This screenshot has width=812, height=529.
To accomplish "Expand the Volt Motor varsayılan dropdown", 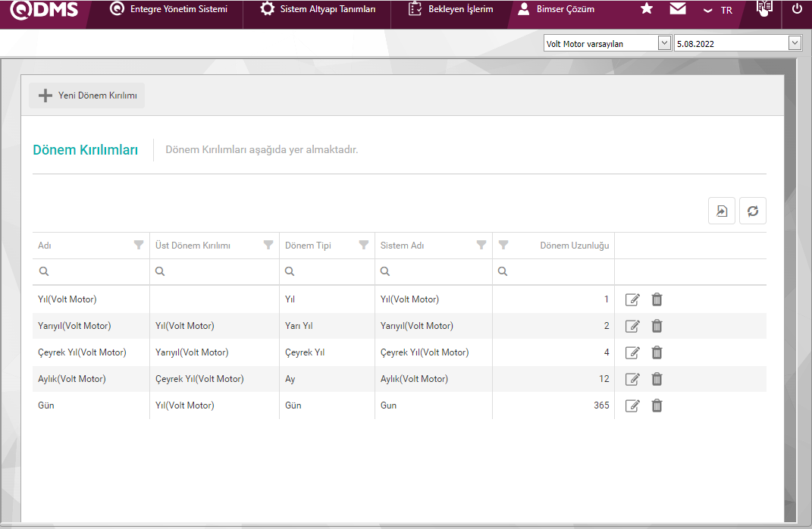I will tap(664, 43).
